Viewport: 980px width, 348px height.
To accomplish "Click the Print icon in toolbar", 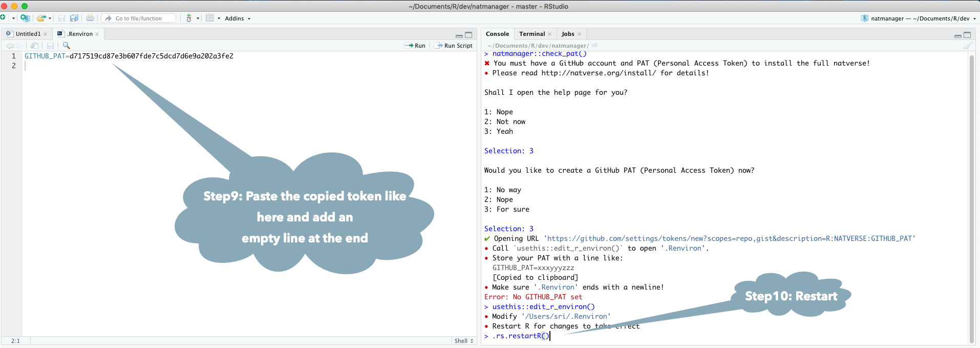I will [x=90, y=18].
